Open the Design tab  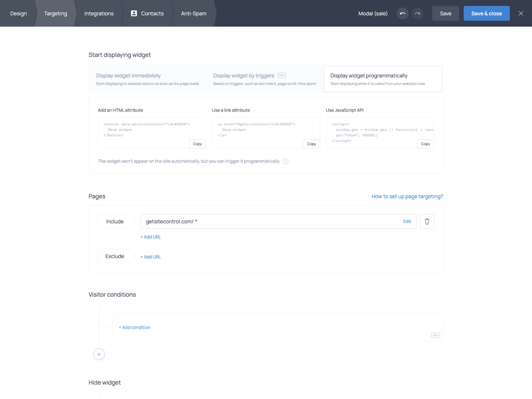(18, 13)
